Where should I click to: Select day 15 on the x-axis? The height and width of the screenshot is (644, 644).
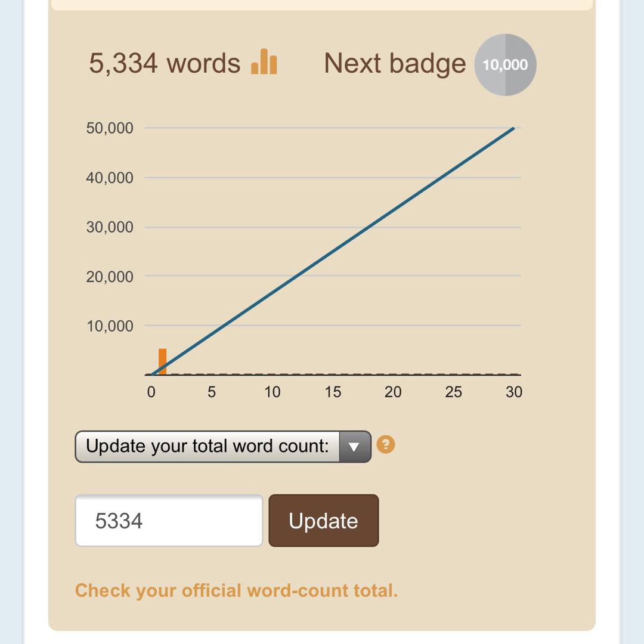pyautogui.click(x=333, y=392)
